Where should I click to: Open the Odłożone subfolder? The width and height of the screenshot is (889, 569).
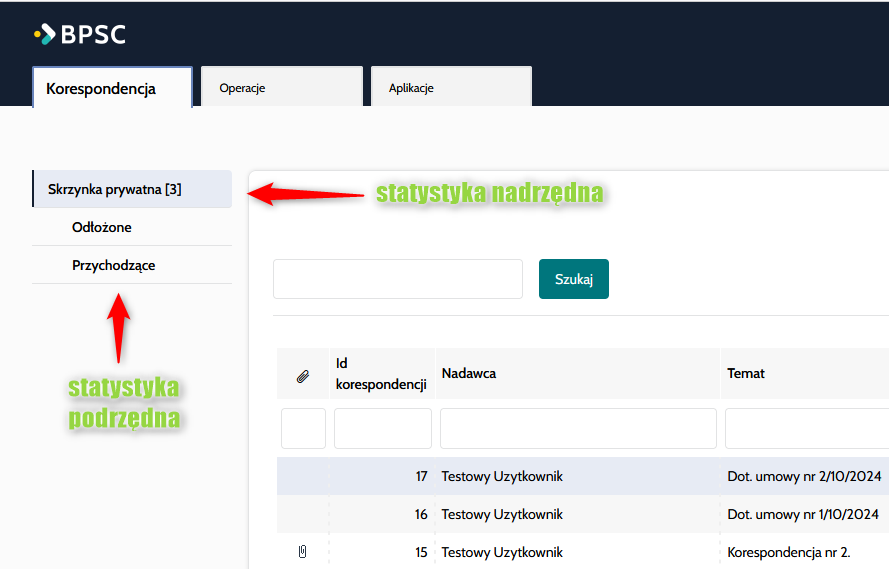102,228
